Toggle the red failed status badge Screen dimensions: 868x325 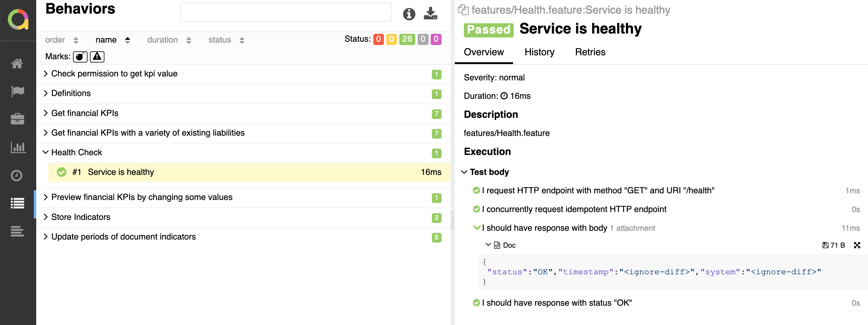tap(378, 39)
